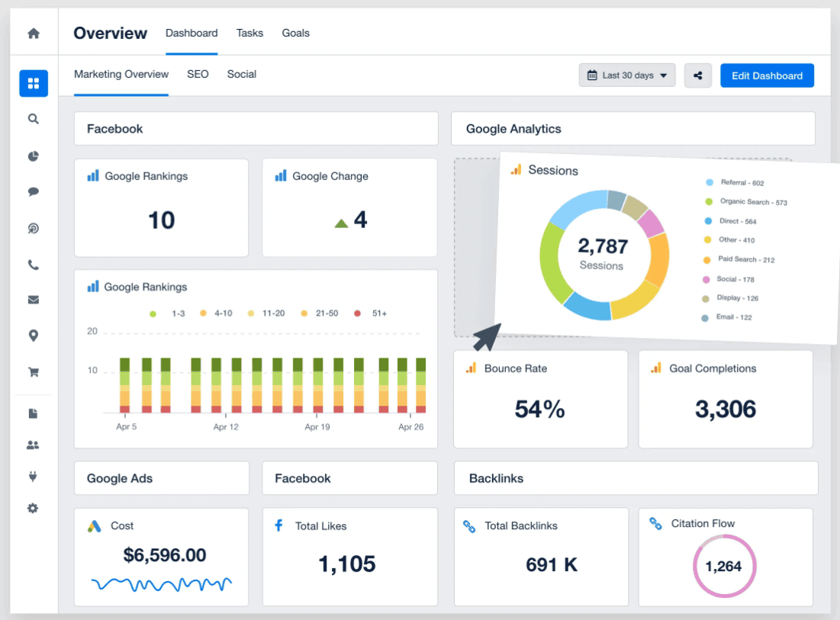Open the settings gear icon in sidebar

[x=34, y=508]
